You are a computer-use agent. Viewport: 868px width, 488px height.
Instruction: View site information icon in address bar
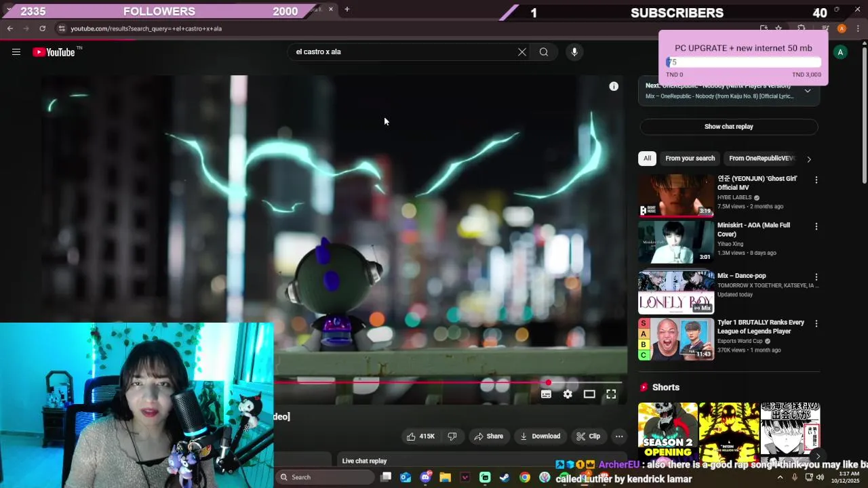(62, 28)
